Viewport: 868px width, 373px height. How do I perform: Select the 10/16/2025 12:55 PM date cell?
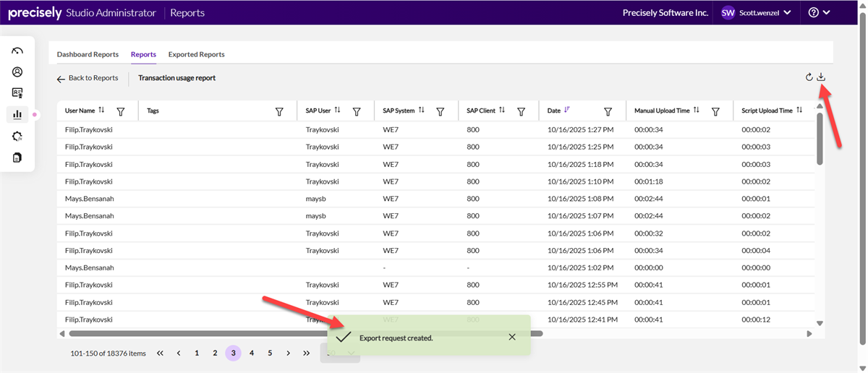click(x=582, y=285)
